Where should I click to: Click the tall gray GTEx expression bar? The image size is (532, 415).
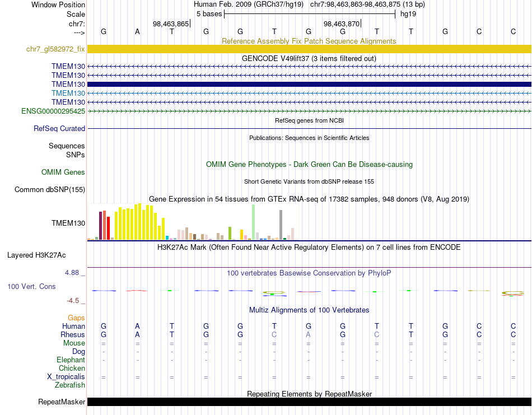point(281,225)
